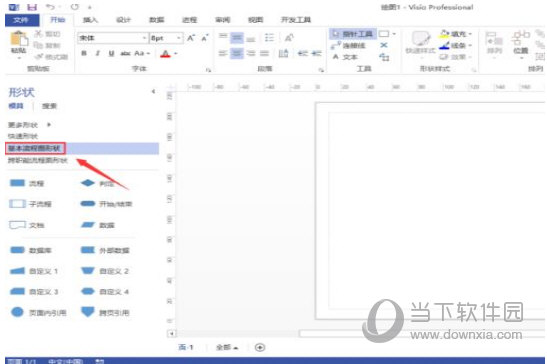Pick the Custom 4 shape (自定义 4)
This screenshot has width=547, height=364.
pos(105,291)
